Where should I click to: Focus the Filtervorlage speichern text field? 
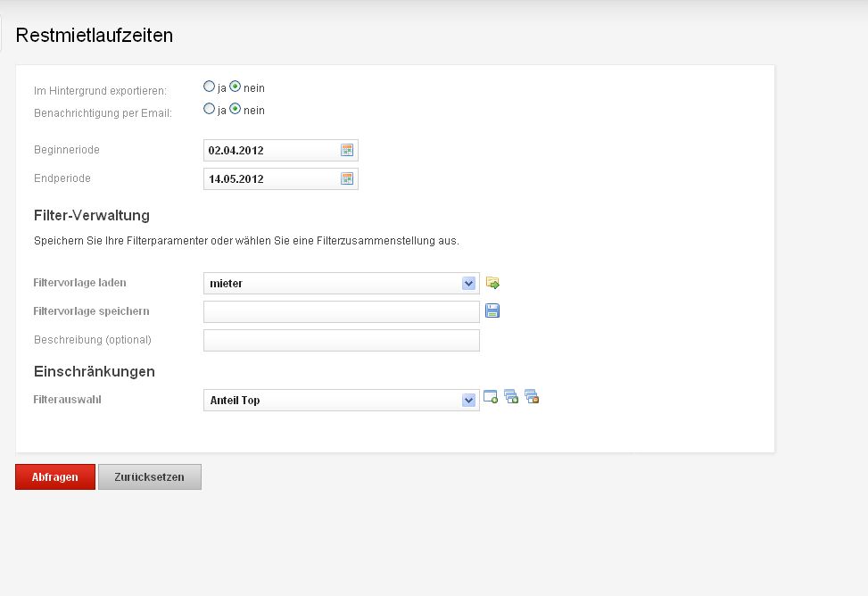pos(342,312)
